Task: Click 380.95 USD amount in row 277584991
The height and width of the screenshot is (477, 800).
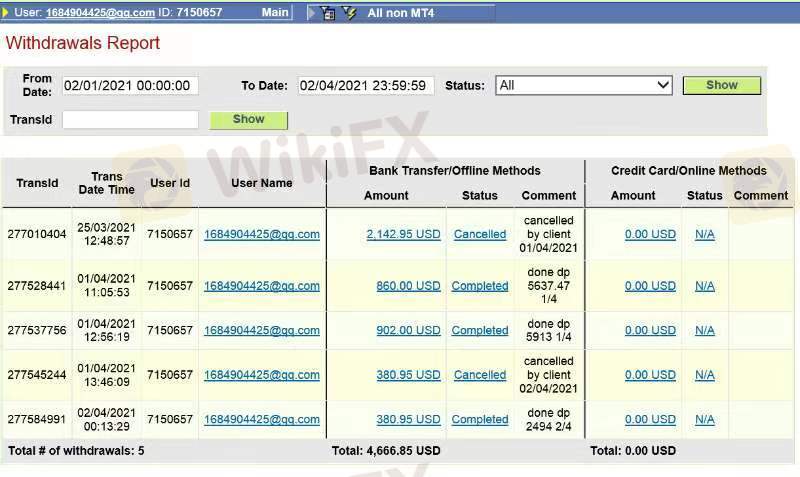Action: [408, 419]
